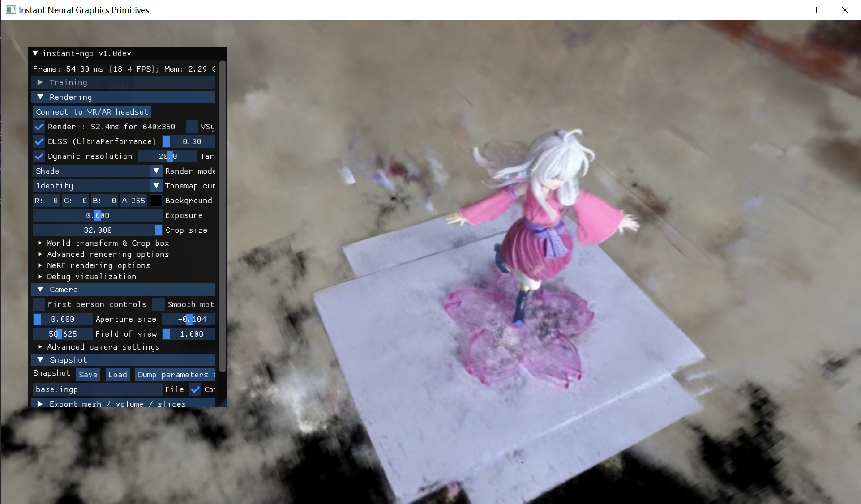Click the G: 0 background color field
This screenshot has height=504, width=861.
pos(75,201)
